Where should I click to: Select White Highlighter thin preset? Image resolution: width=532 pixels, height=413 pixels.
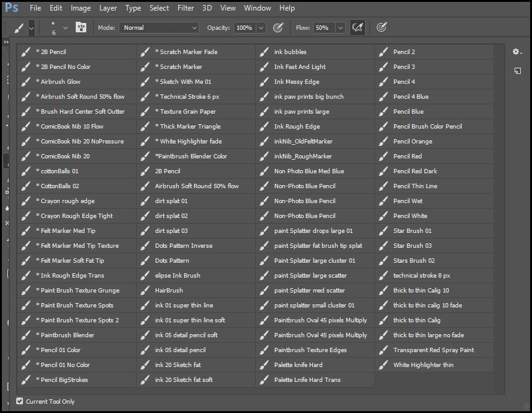click(x=435, y=365)
